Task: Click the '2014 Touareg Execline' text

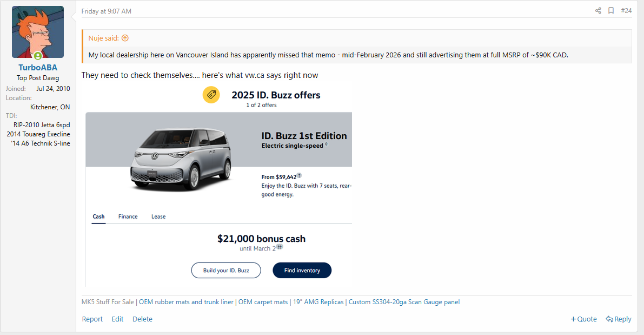Action: tap(38, 134)
